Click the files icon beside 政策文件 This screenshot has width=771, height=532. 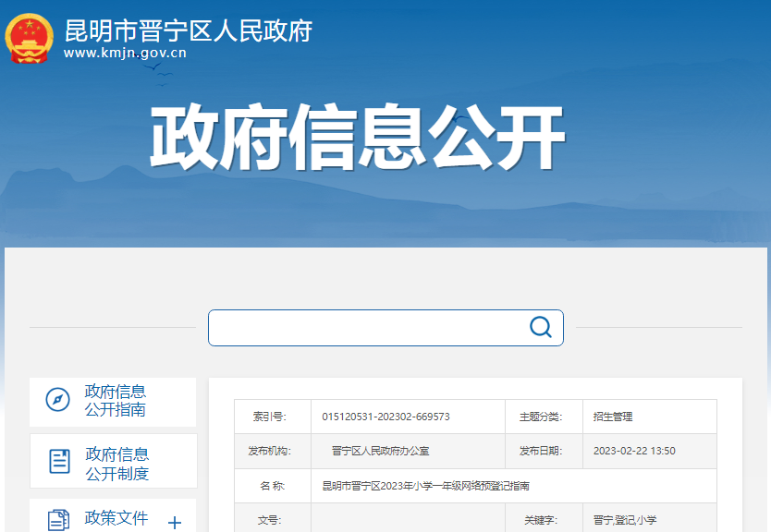pyautogui.click(x=58, y=520)
